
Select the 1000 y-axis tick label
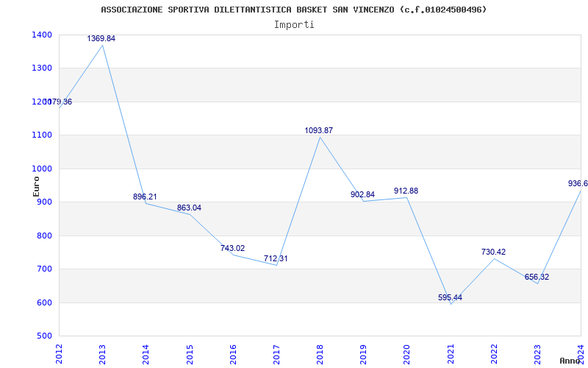pyautogui.click(x=42, y=169)
